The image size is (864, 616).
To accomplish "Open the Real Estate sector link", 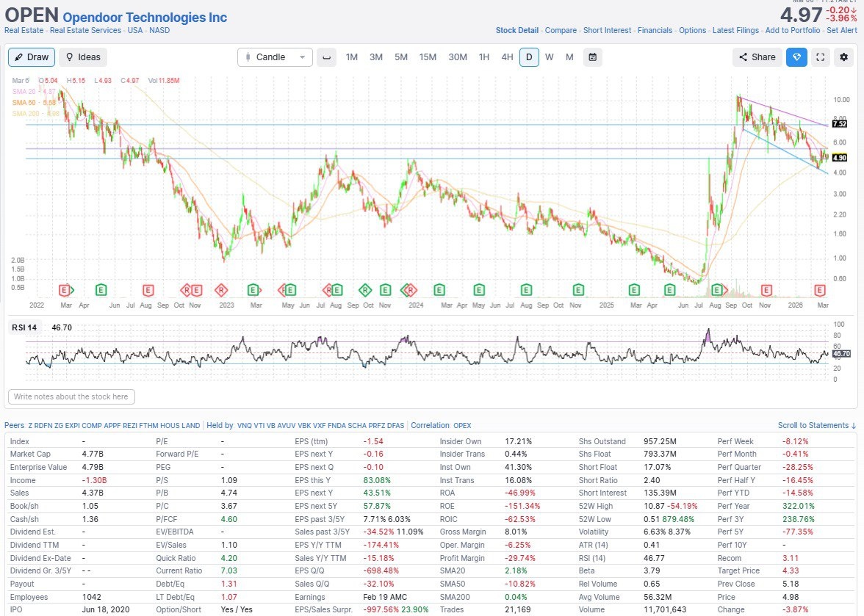I will [x=24, y=30].
